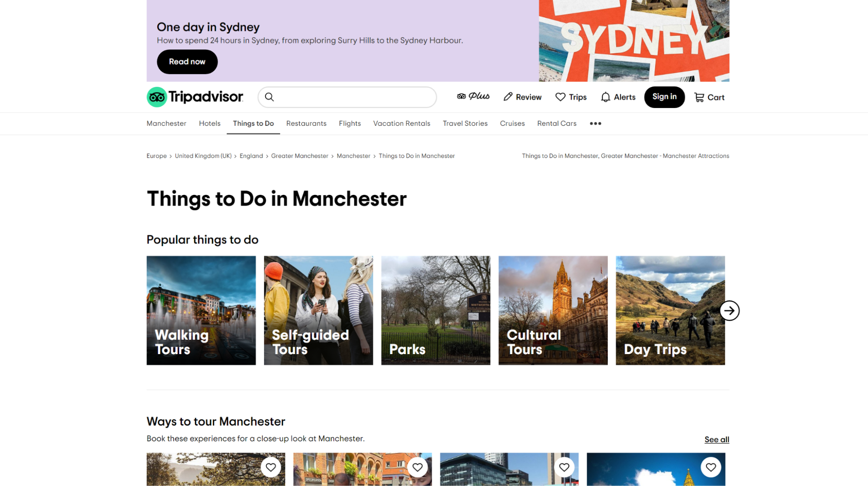
Task: Open Walking Tours category thumbnail
Action: [x=201, y=310]
